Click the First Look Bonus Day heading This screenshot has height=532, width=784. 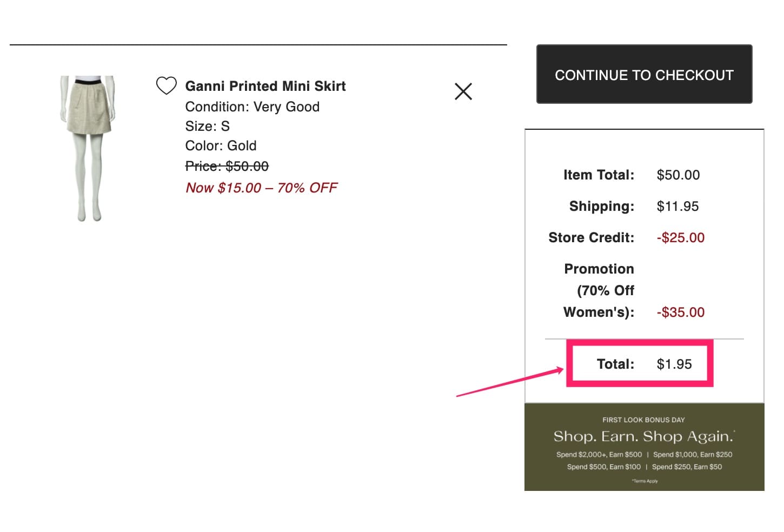643,420
